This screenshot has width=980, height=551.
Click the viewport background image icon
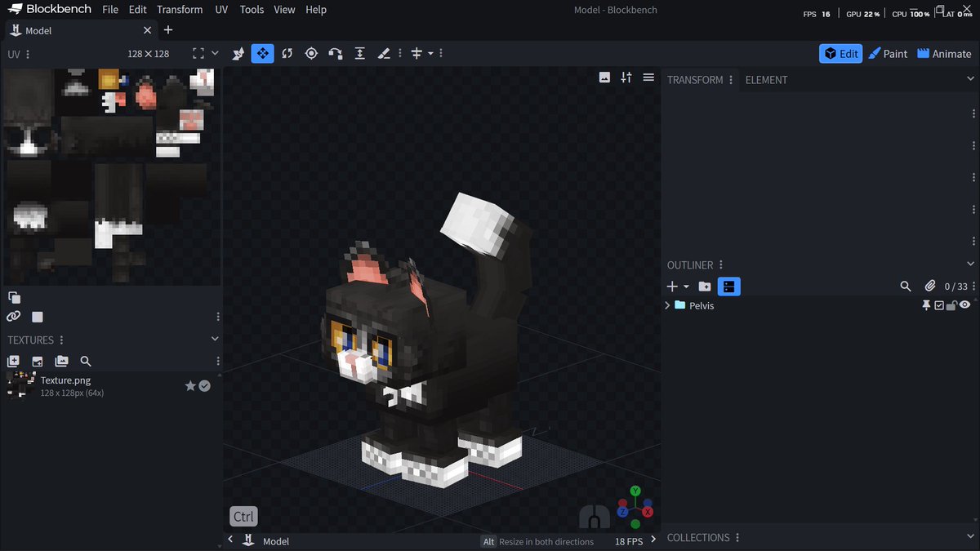coord(604,78)
